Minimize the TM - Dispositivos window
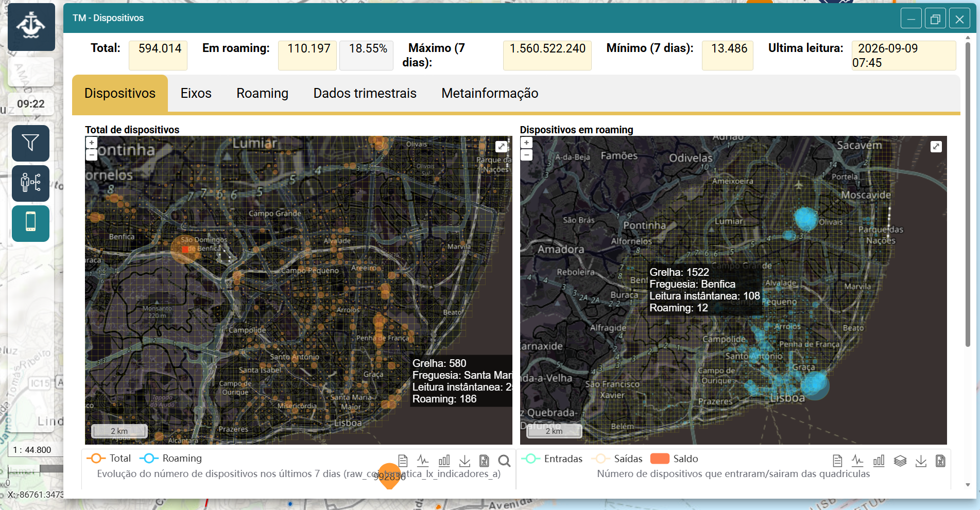 point(911,19)
